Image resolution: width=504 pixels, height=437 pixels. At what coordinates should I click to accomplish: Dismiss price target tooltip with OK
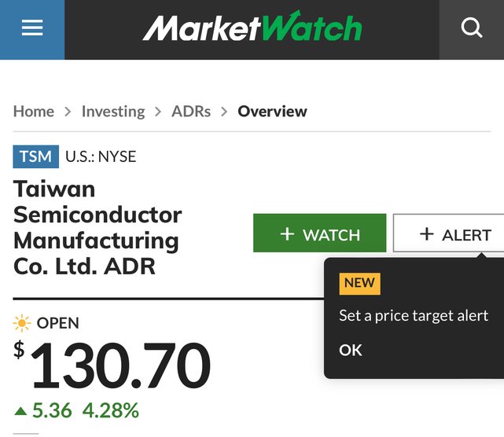(x=351, y=350)
